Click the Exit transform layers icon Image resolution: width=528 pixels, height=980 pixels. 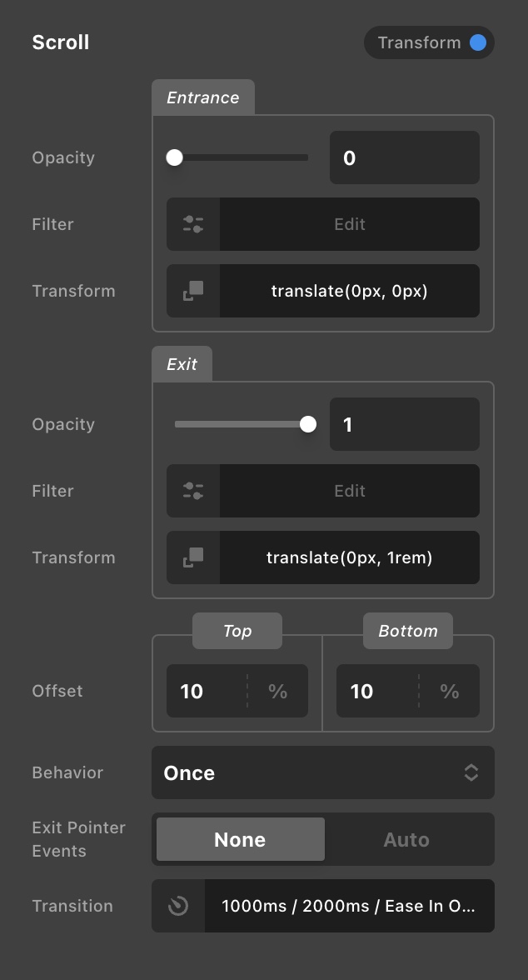pyautogui.click(x=193, y=557)
